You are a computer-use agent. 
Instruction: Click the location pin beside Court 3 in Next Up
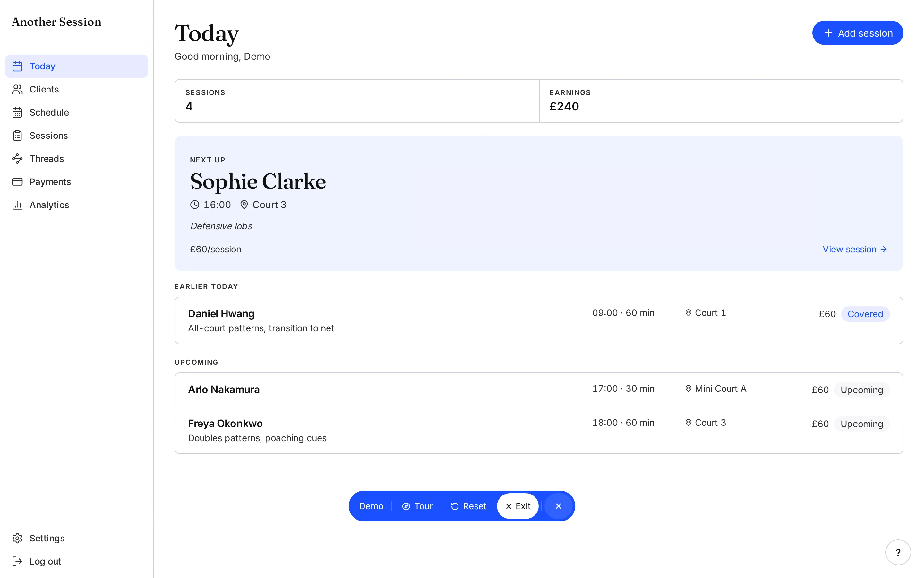pos(244,205)
